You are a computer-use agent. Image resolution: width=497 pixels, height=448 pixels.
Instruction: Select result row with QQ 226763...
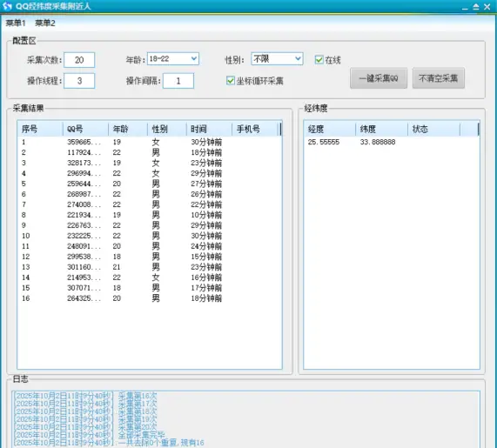tap(150, 225)
